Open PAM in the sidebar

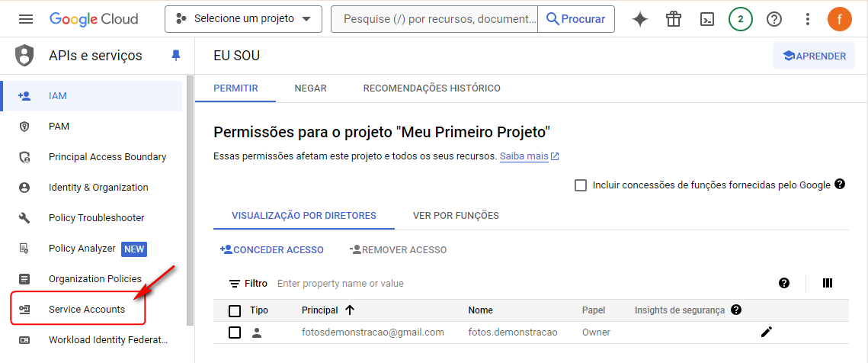point(91,127)
